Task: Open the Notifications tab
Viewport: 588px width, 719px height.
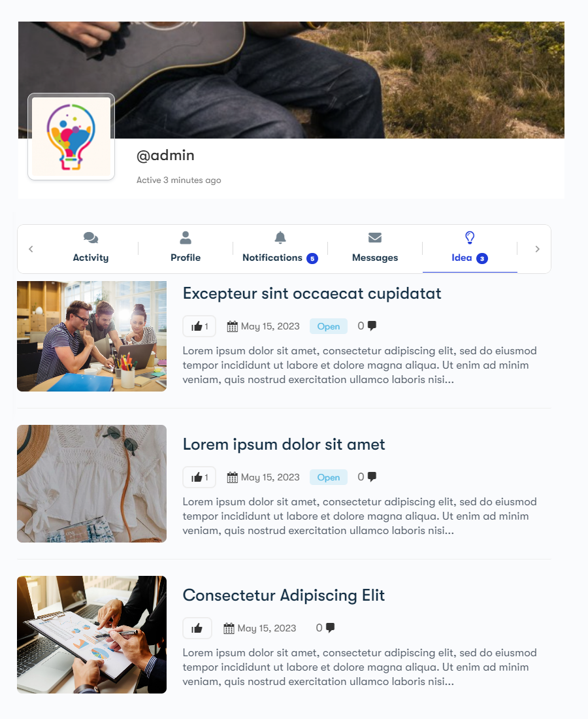Action: pyautogui.click(x=280, y=249)
